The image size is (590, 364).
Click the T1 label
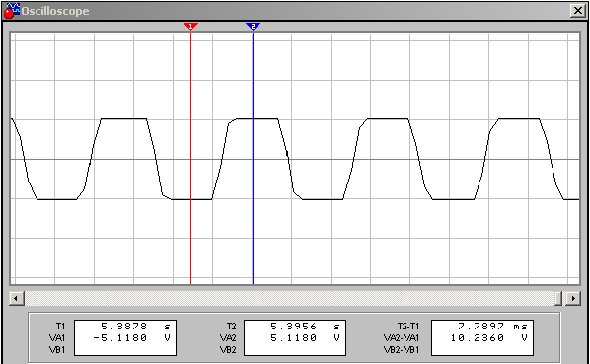60,326
